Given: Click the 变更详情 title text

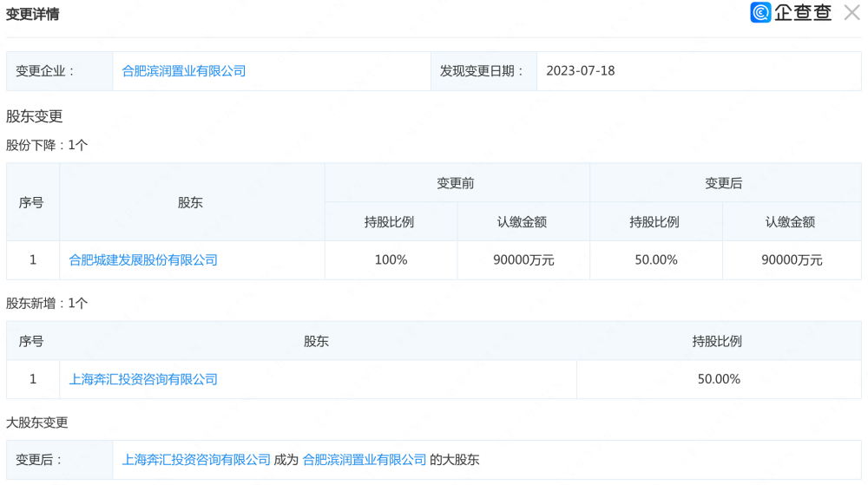Looking at the screenshot, I should (33, 14).
